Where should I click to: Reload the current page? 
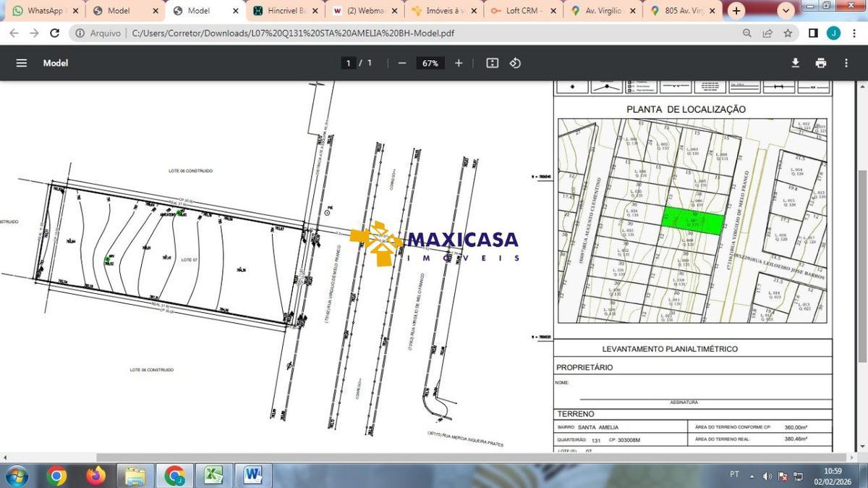click(x=54, y=33)
